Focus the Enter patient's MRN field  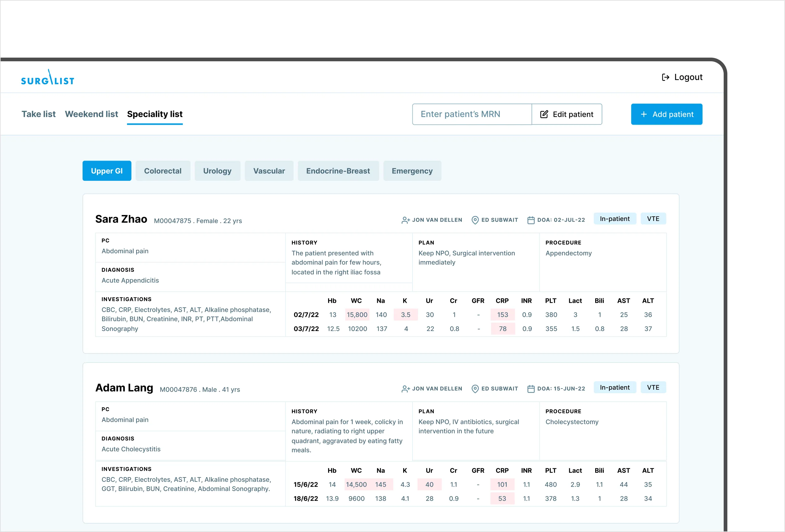click(472, 114)
